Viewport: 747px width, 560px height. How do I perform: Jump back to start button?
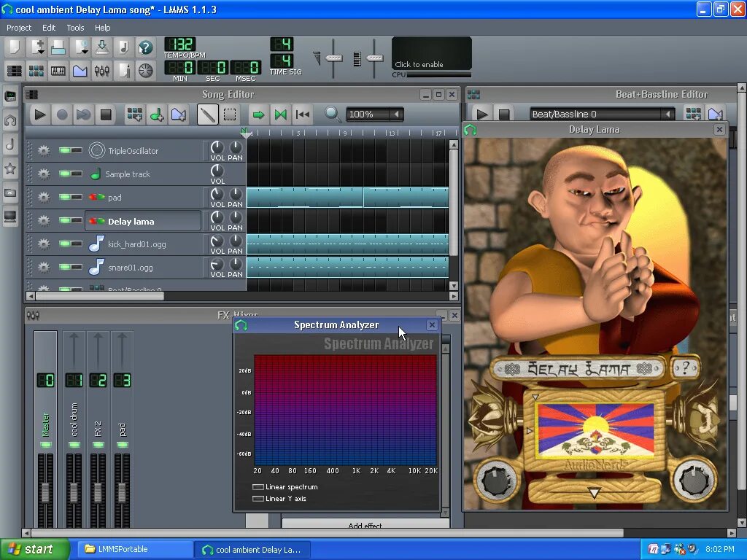(x=303, y=114)
